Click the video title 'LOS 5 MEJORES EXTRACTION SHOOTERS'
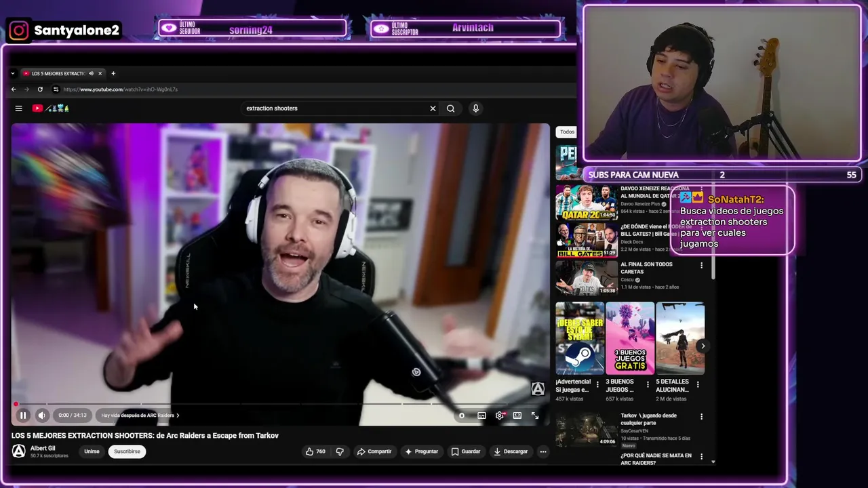This screenshot has height=488, width=868. pos(144,436)
